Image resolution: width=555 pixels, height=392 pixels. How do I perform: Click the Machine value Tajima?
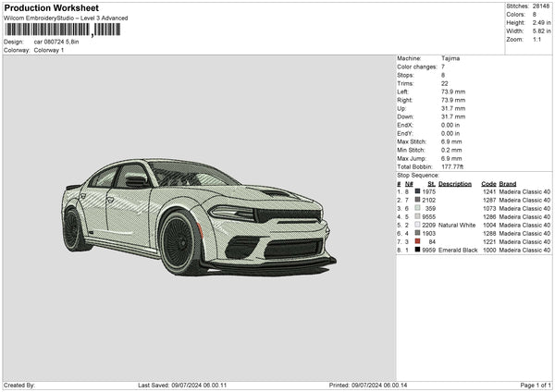(450, 58)
